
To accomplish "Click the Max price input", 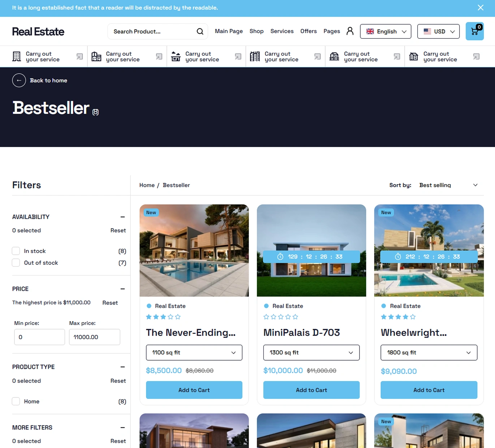I will pos(95,337).
